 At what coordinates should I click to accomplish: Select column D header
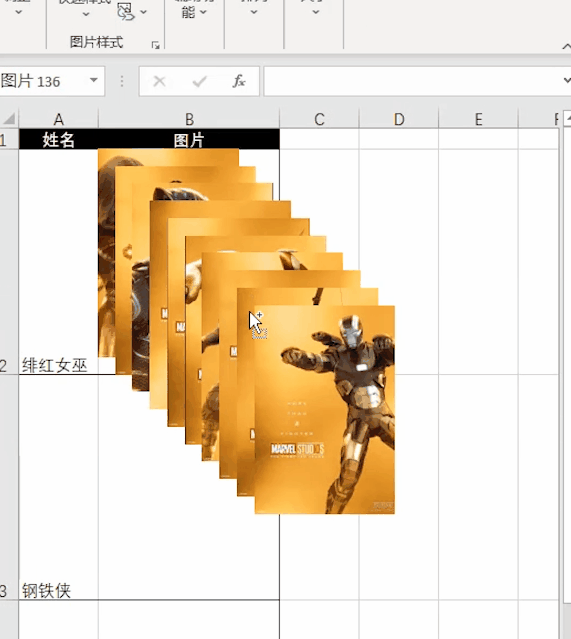pyautogui.click(x=399, y=119)
